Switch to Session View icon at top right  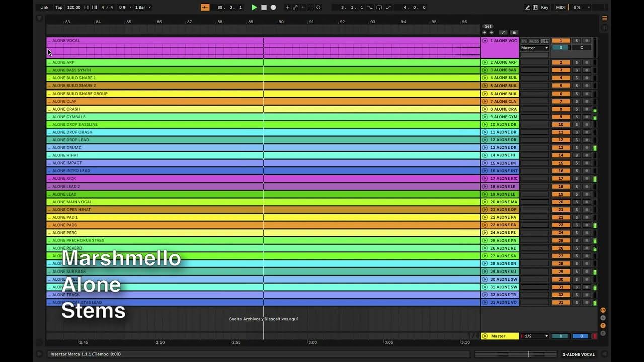pyautogui.click(x=605, y=27)
